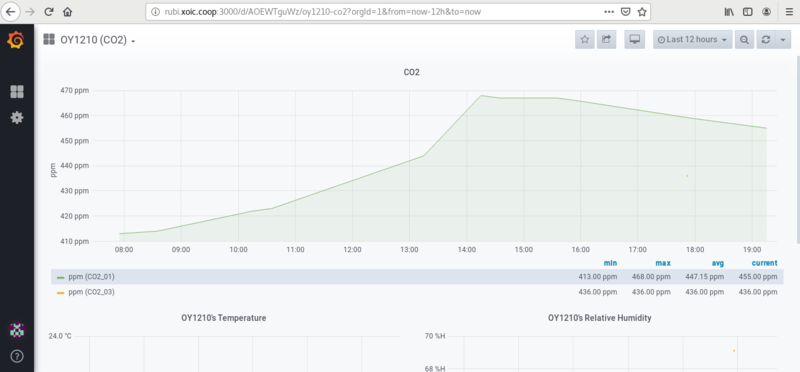Open the Configuration gear in the sidebar
This screenshot has width=800, height=372.
tap(17, 118)
